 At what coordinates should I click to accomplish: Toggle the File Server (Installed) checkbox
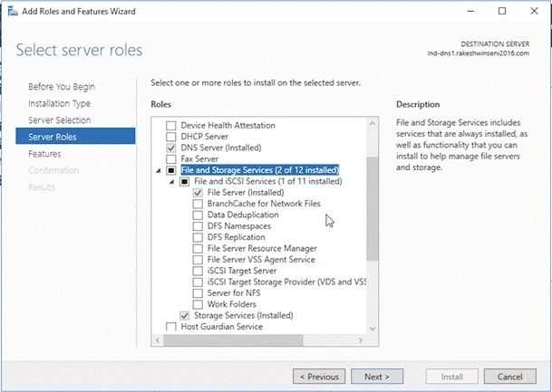click(x=198, y=193)
